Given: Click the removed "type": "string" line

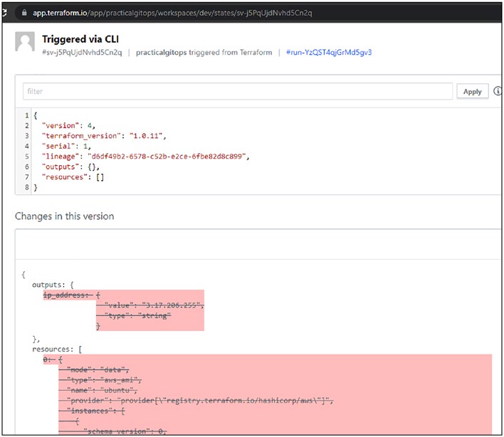Looking at the screenshot, I should point(134,315).
